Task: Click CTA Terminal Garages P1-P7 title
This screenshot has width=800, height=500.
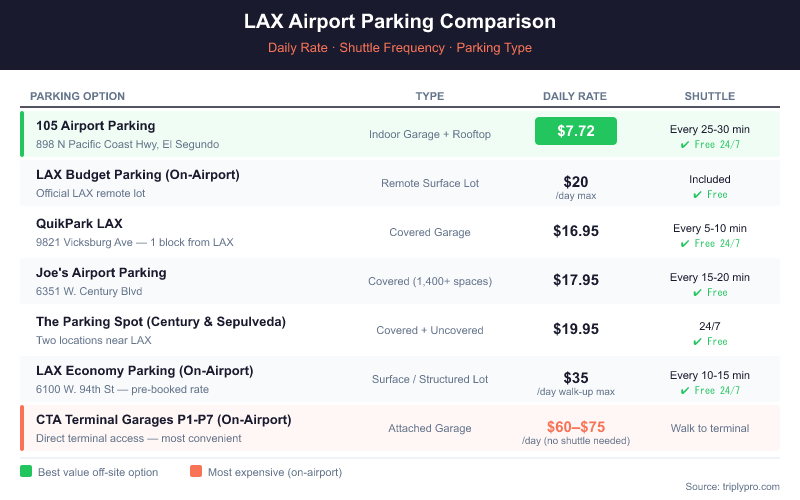Action: pyautogui.click(x=163, y=419)
